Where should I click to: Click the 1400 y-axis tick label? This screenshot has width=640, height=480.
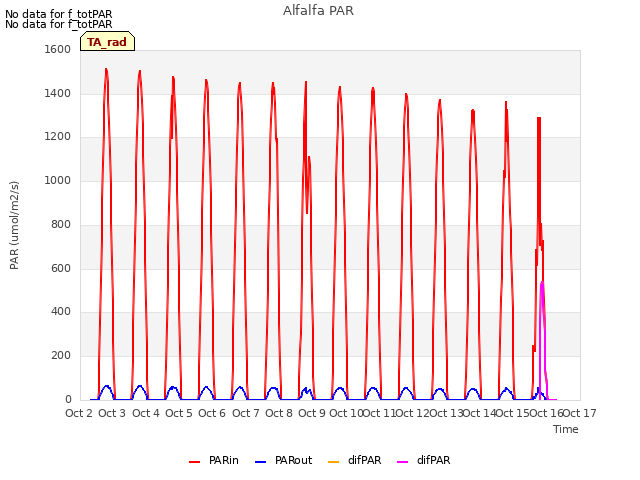pos(58,93)
